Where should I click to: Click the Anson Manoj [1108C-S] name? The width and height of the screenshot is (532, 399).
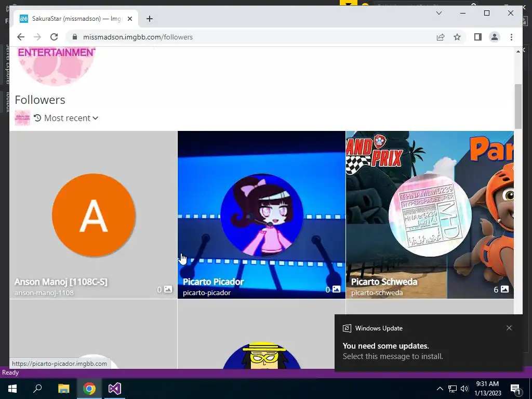coord(61,282)
